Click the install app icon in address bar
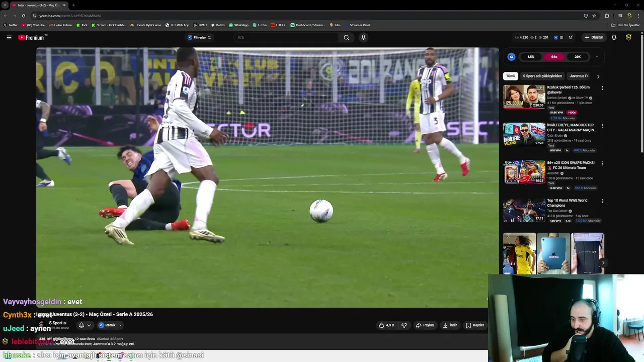This screenshot has height=362, width=644. (x=586, y=16)
